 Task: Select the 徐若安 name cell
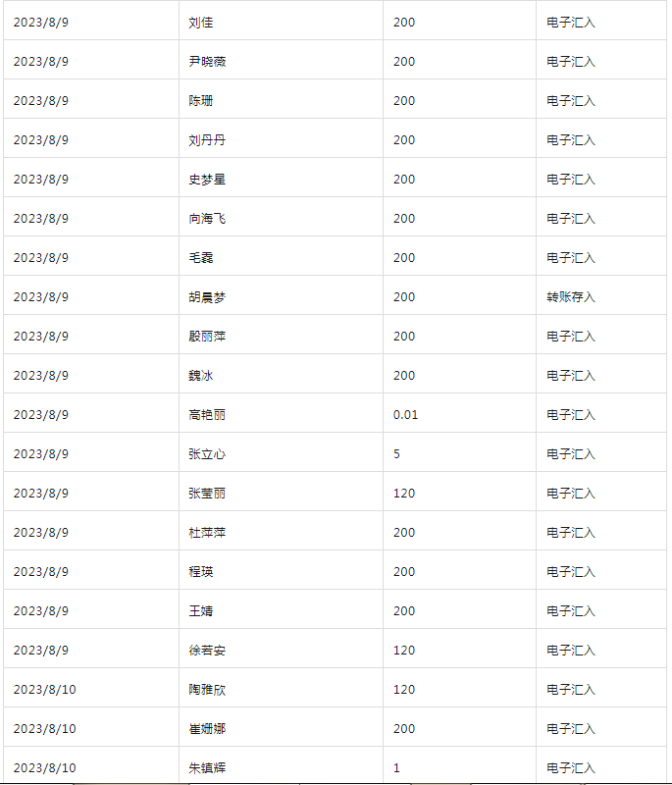pyautogui.click(x=281, y=651)
